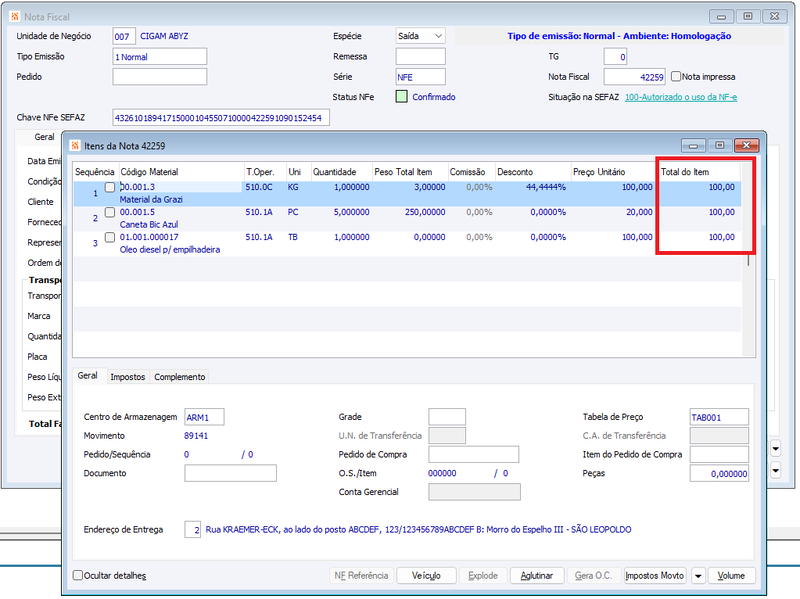Tick checkbox for item 00.001.5 Caneta Bic
The height and width of the screenshot is (599, 800).
pyautogui.click(x=110, y=212)
